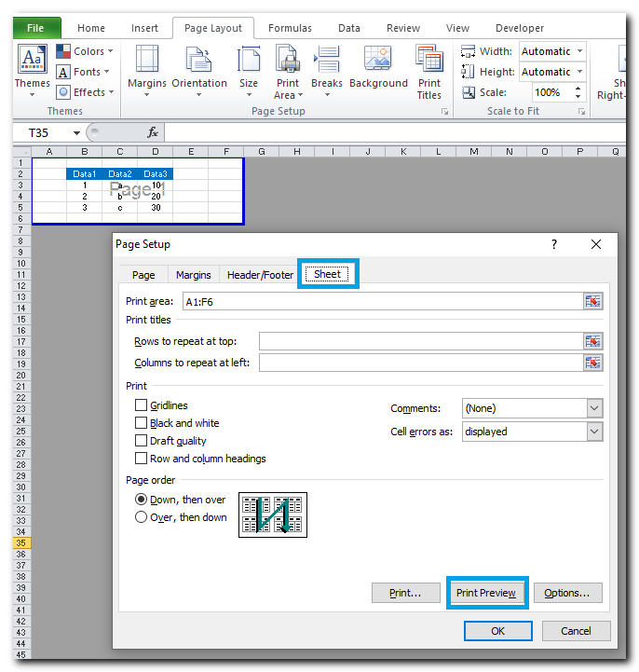Click the Background image icon
This screenshot has height=672, width=639.
pos(378,62)
